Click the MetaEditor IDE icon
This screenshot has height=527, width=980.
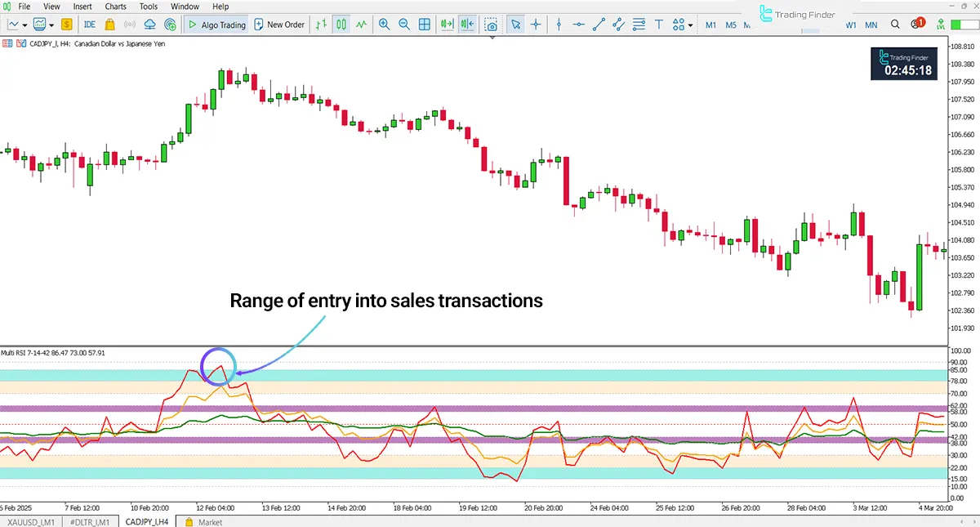pyautogui.click(x=90, y=24)
